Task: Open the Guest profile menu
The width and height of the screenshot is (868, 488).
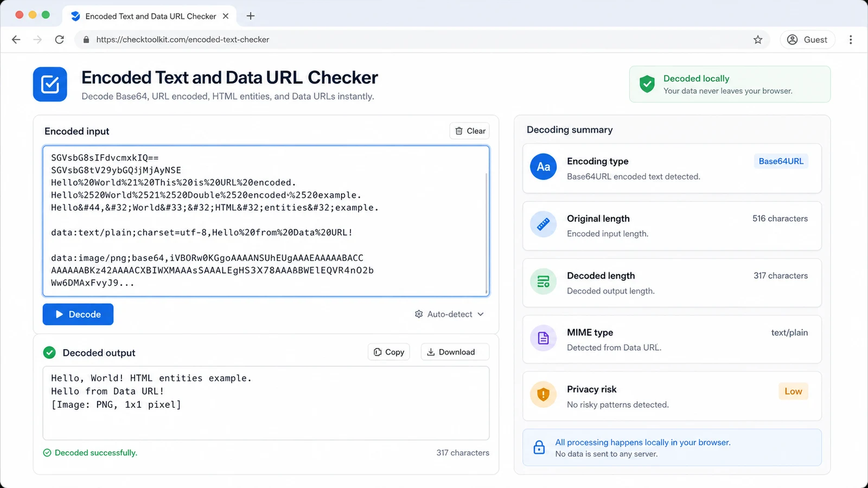Action: (807, 40)
